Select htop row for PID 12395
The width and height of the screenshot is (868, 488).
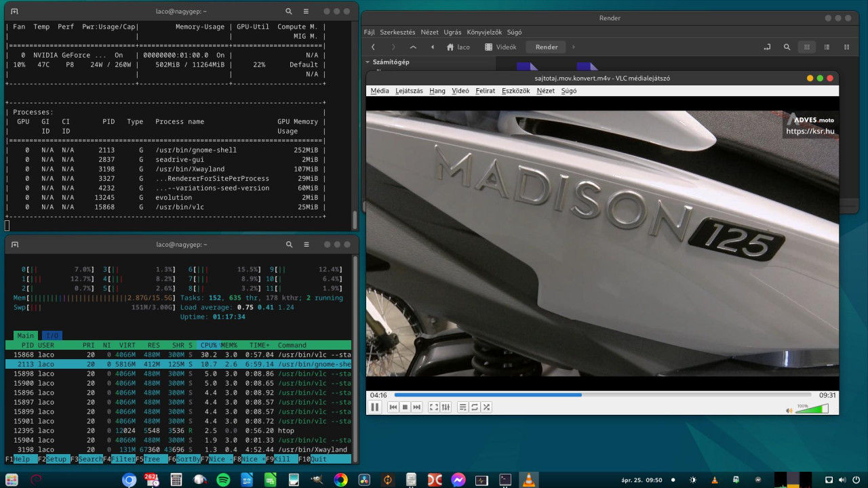click(178, 430)
